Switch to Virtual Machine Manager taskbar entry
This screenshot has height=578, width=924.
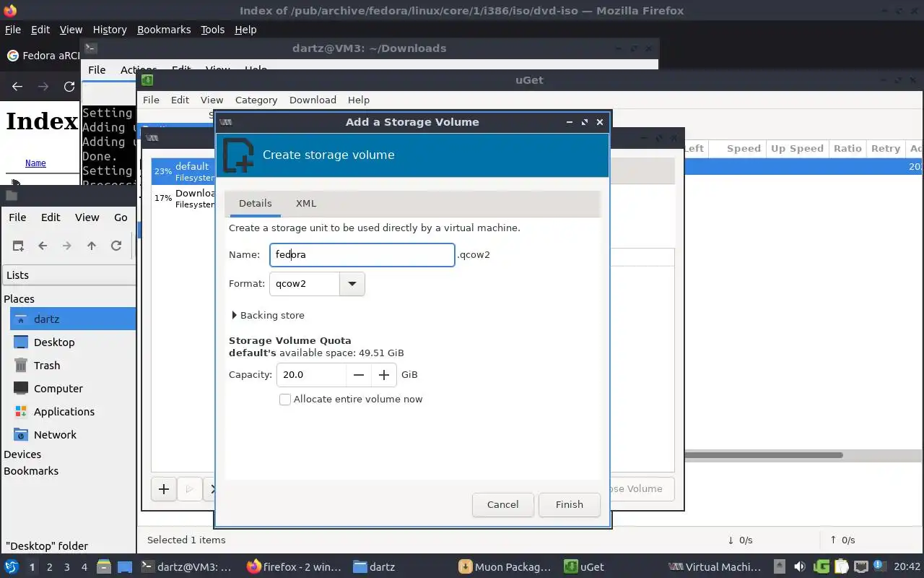(715, 567)
